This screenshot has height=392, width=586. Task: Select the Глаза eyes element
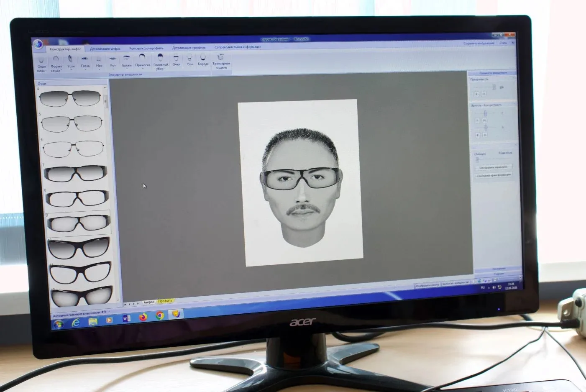coord(85,62)
